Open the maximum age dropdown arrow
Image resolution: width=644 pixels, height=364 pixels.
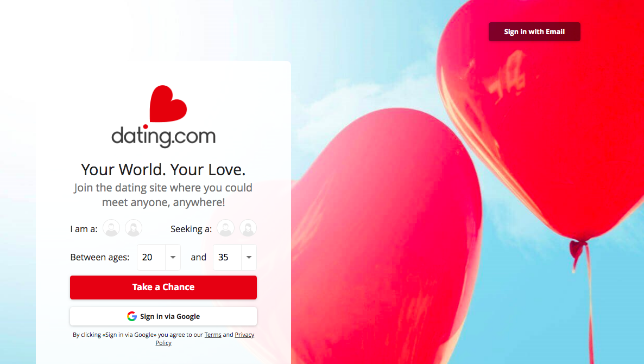click(249, 257)
